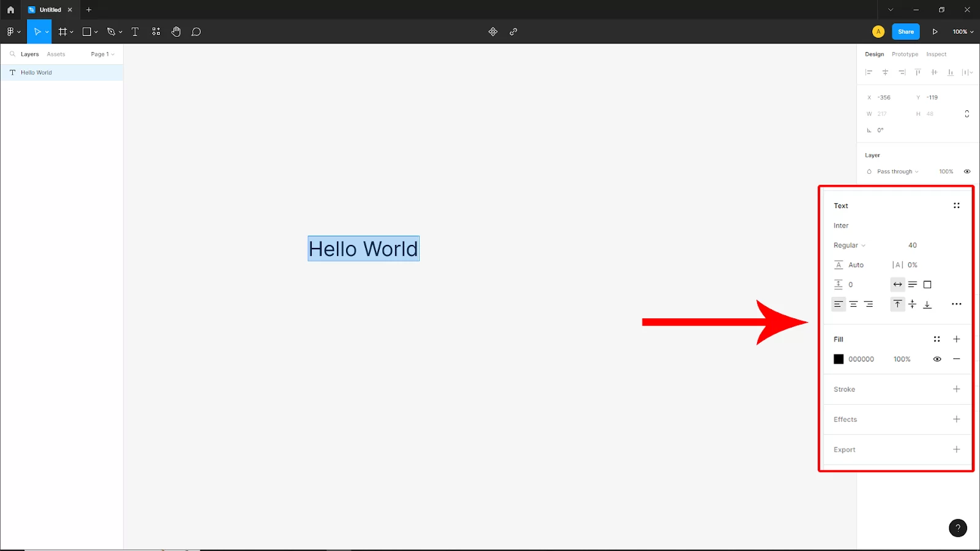Click the Create link icon in toolbar
Image resolution: width=980 pixels, height=551 pixels.
coord(513,32)
